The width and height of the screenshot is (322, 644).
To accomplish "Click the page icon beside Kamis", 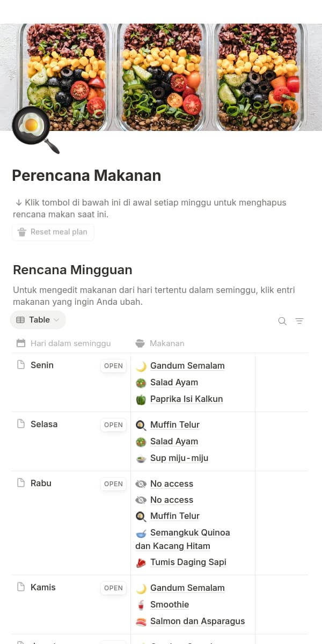I will click(21, 587).
